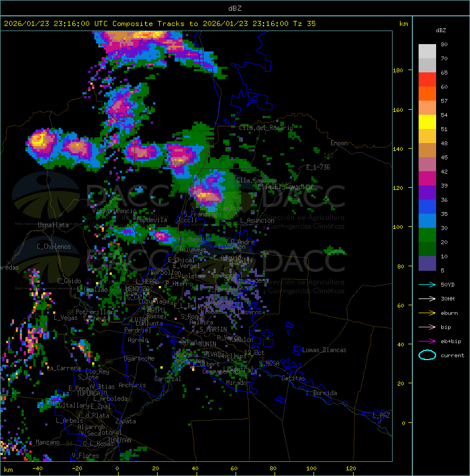This screenshot has width=470, height=476.
Task: Click the white 30HM arrow in legend
Action: 427,299
